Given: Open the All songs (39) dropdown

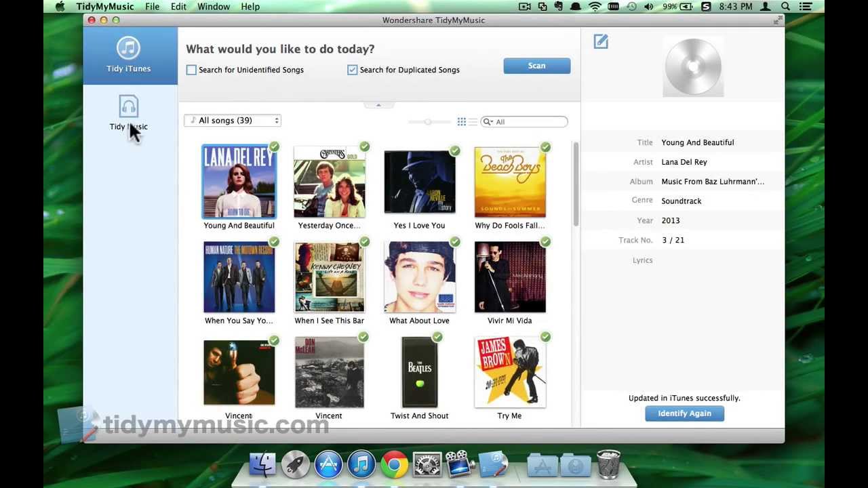Looking at the screenshot, I should click(232, 121).
